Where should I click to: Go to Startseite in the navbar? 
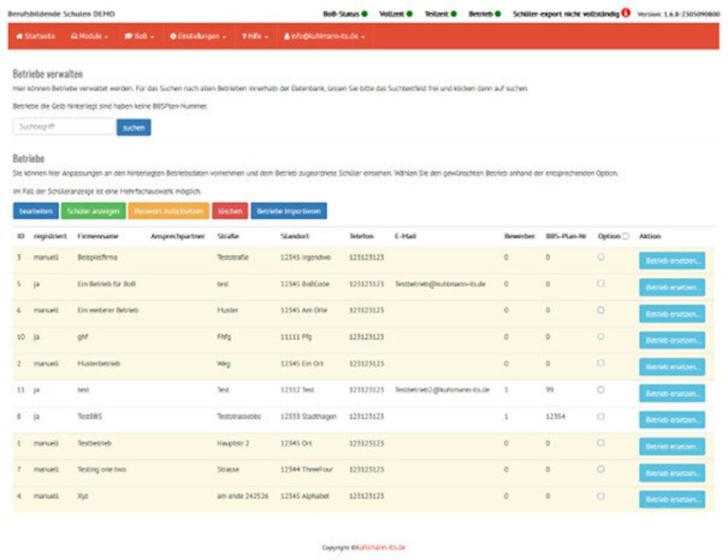pyautogui.click(x=35, y=36)
